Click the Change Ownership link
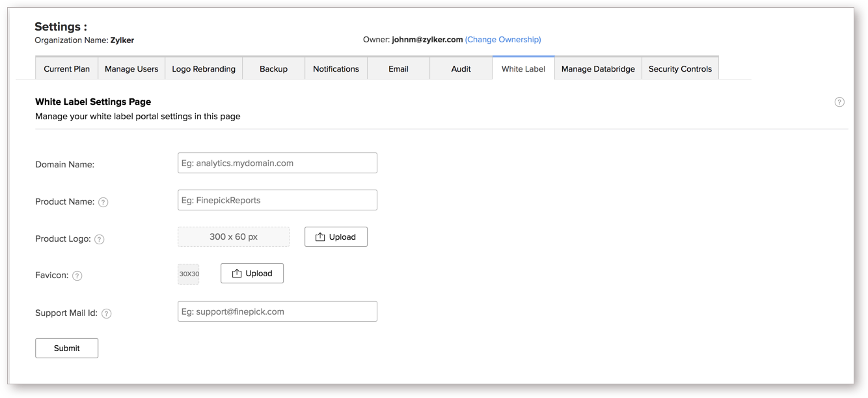 coord(503,40)
